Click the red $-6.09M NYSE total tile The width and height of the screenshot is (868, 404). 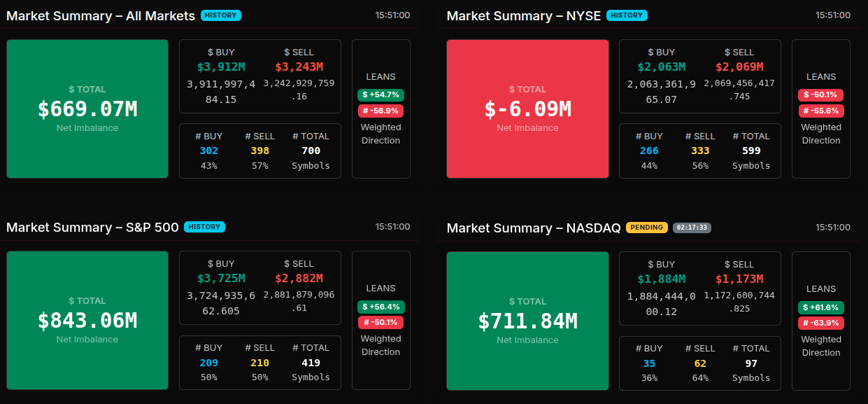[x=527, y=109]
